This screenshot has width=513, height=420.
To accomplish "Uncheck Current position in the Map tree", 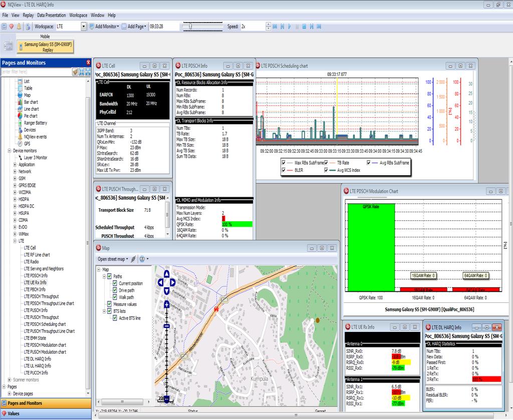I will (x=115, y=283).
